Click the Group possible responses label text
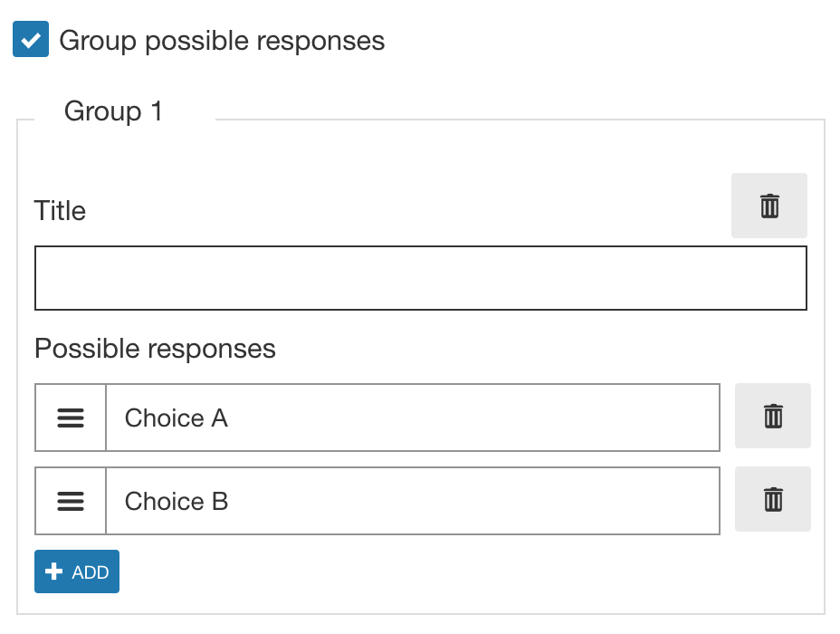 coord(222,41)
